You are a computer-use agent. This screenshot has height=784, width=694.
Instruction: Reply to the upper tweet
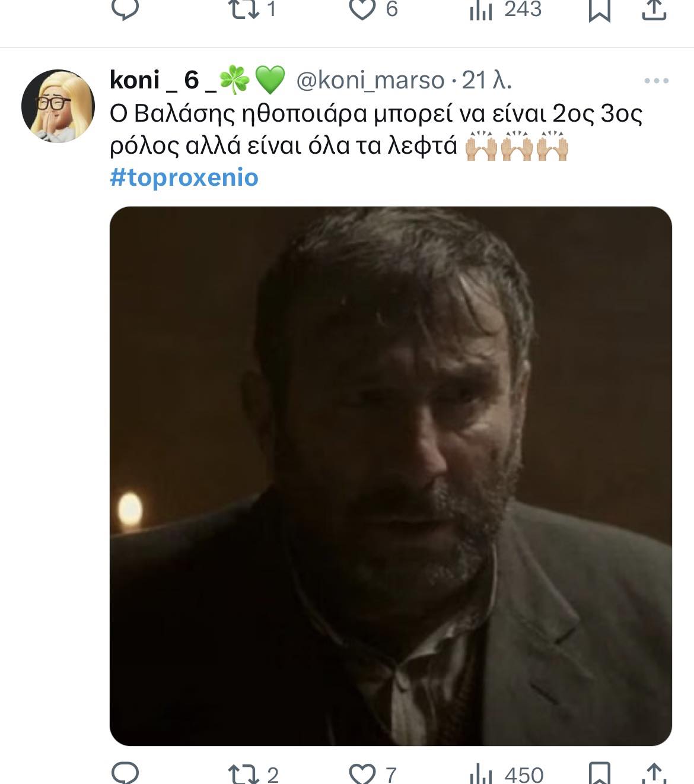(x=125, y=9)
